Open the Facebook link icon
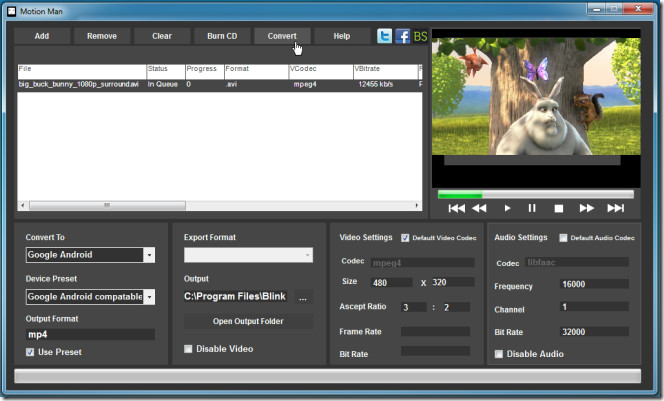 click(x=402, y=36)
